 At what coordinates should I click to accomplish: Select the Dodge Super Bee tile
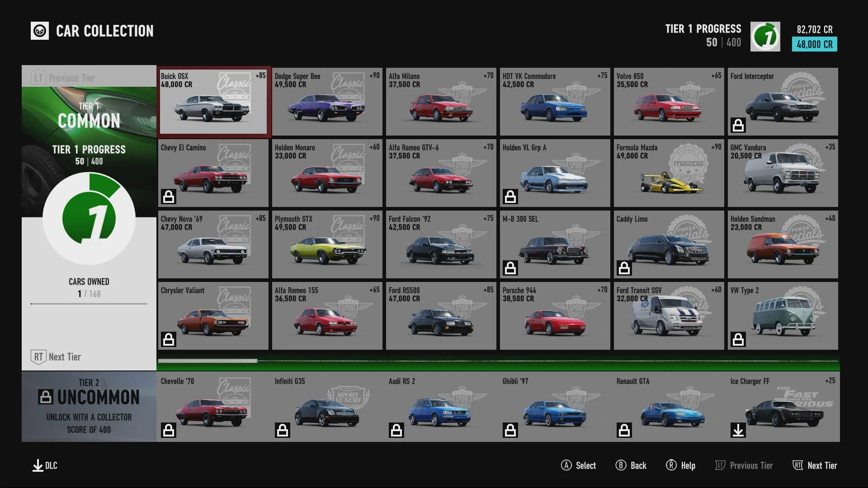tap(327, 102)
